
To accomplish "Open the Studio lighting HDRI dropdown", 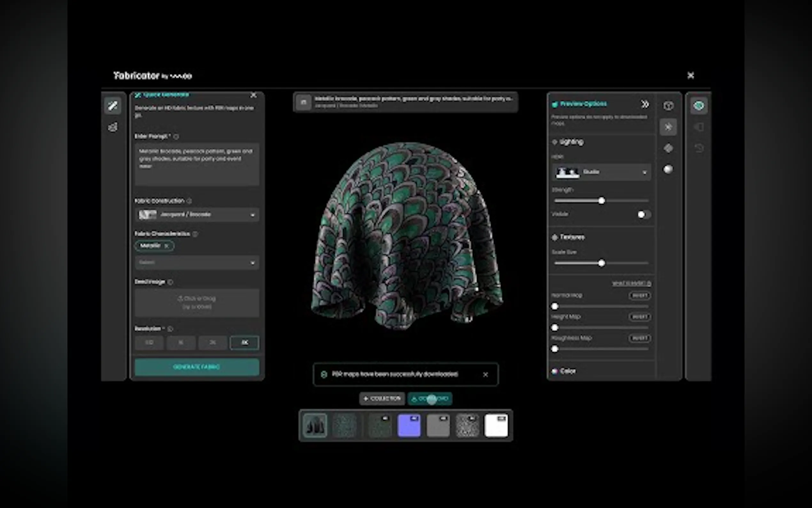I will pyautogui.click(x=602, y=172).
